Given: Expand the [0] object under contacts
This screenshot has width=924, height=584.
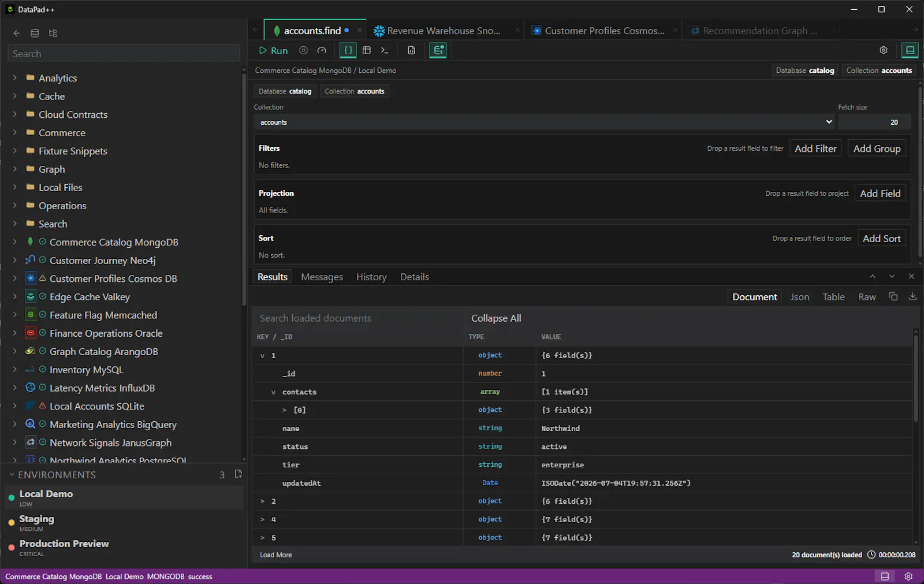Looking at the screenshot, I should [284, 410].
